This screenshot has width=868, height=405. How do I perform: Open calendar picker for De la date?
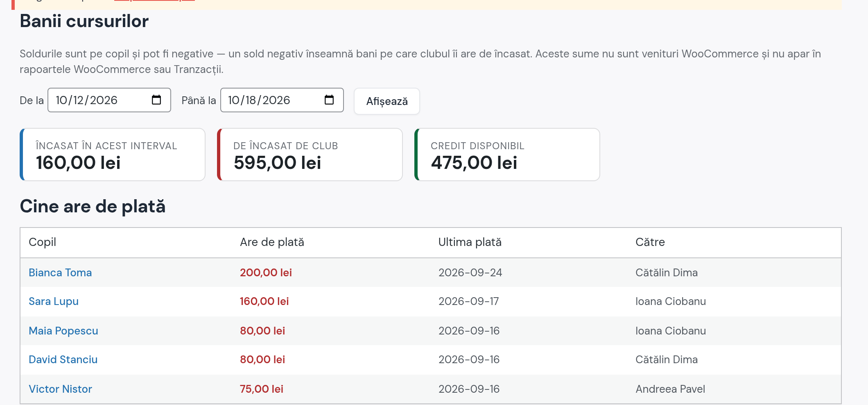(x=156, y=100)
